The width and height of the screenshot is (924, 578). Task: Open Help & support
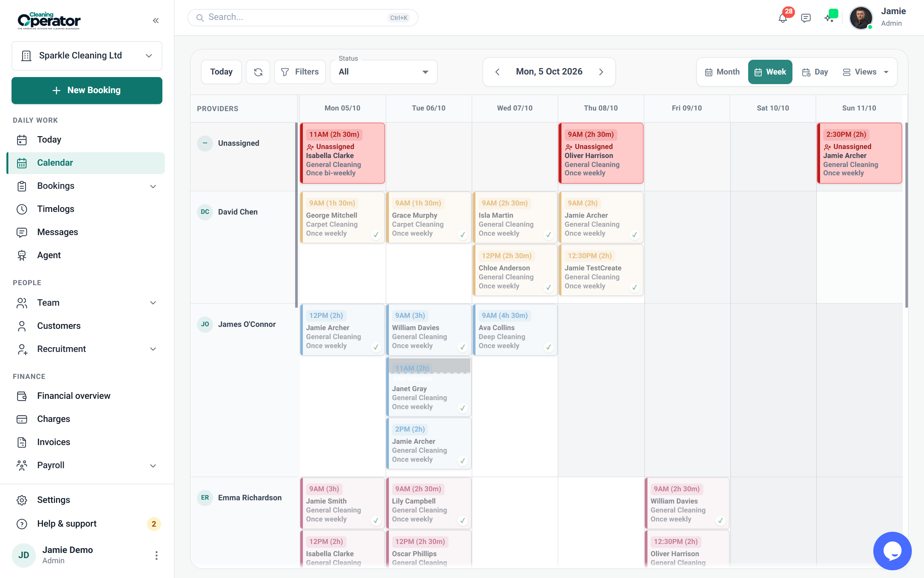86,523
